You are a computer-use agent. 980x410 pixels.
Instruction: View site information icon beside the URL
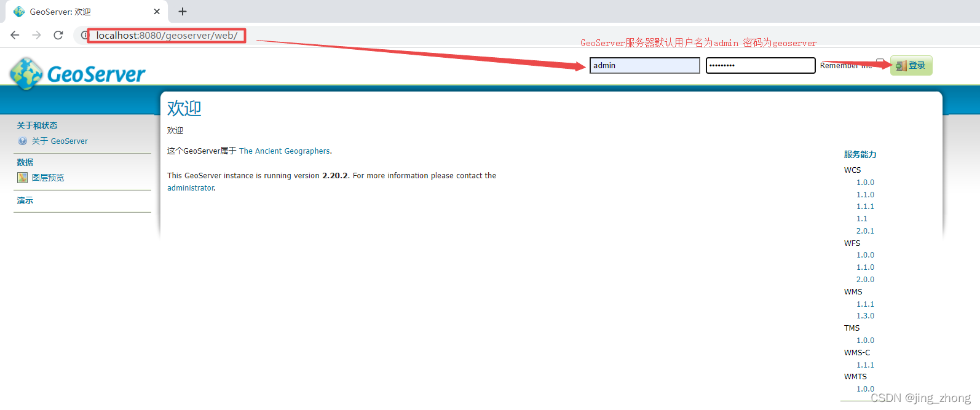[84, 35]
